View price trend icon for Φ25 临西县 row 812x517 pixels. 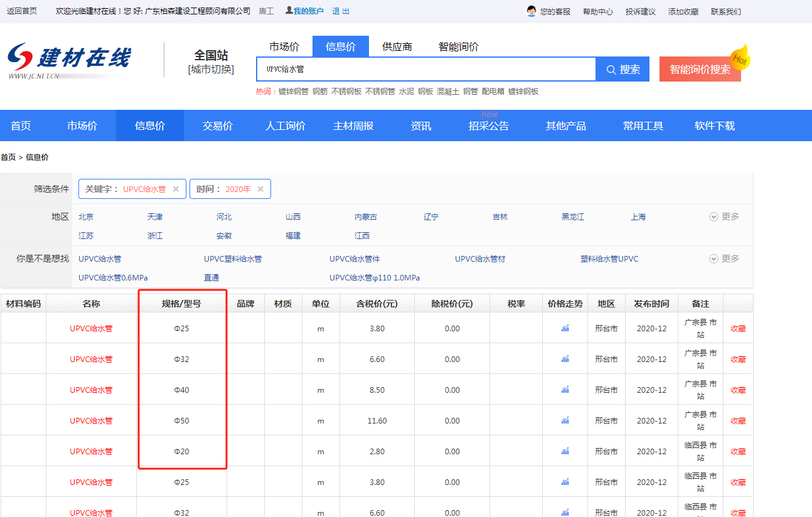(x=565, y=482)
